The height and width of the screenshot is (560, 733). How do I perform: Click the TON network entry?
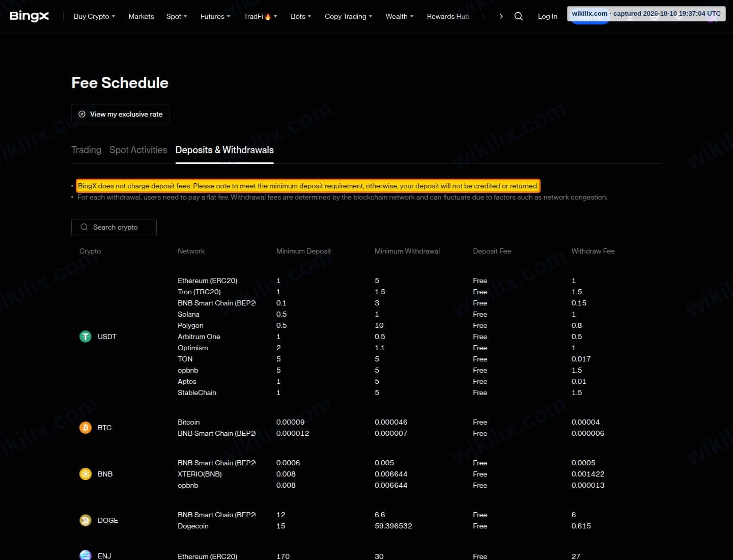coord(185,359)
